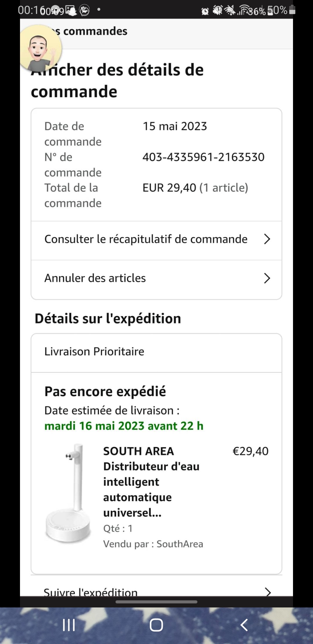Tap chevron beside Suivre l'expédition
Viewport: 313px width, 644px height.
tap(268, 591)
